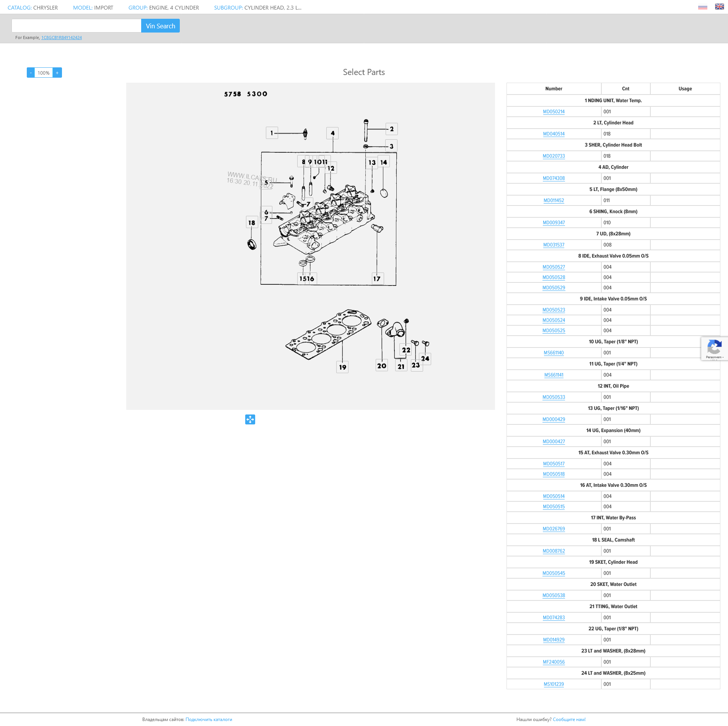Viewport: 728px width, 726px height.
Task: Zoom in diagram with plus button
Action: pos(57,73)
